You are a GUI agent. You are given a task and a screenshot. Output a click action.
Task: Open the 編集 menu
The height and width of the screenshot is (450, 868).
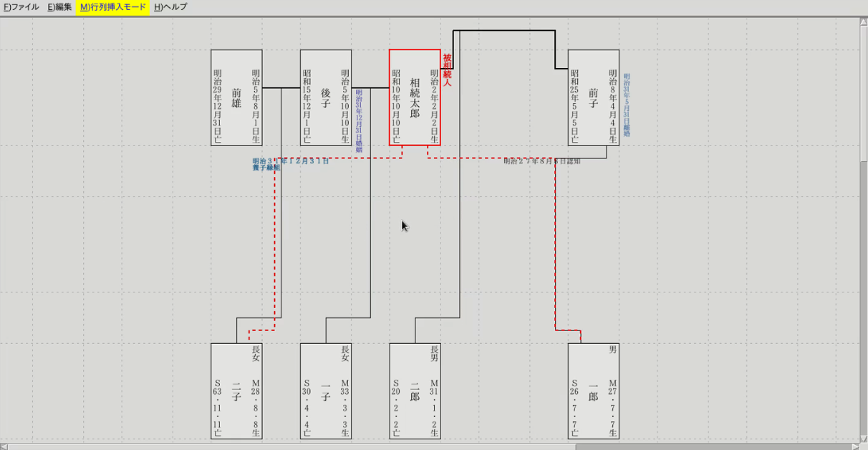click(59, 7)
